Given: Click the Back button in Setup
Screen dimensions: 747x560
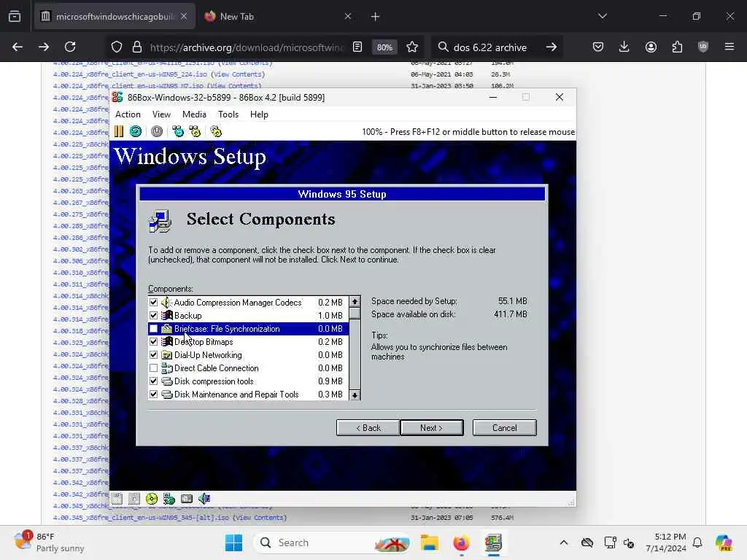Looking at the screenshot, I should pyautogui.click(x=368, y=427).
